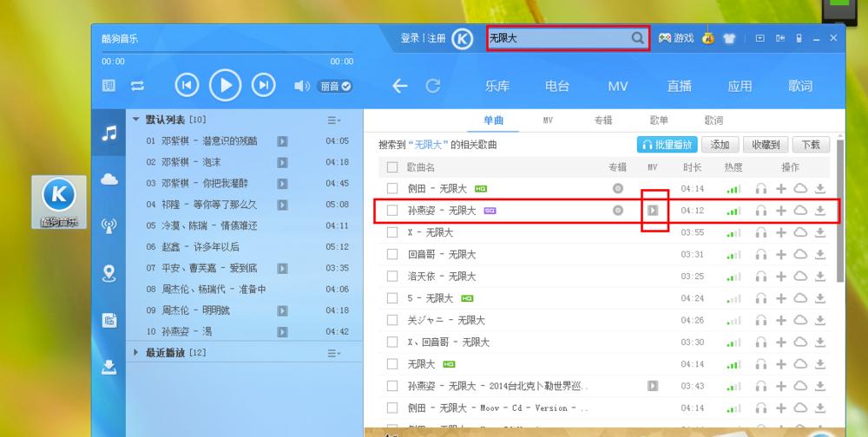Screen dimensions: 868x437
Task: Collapse the 默认列表 playlist group
Action: coord(135,119)
